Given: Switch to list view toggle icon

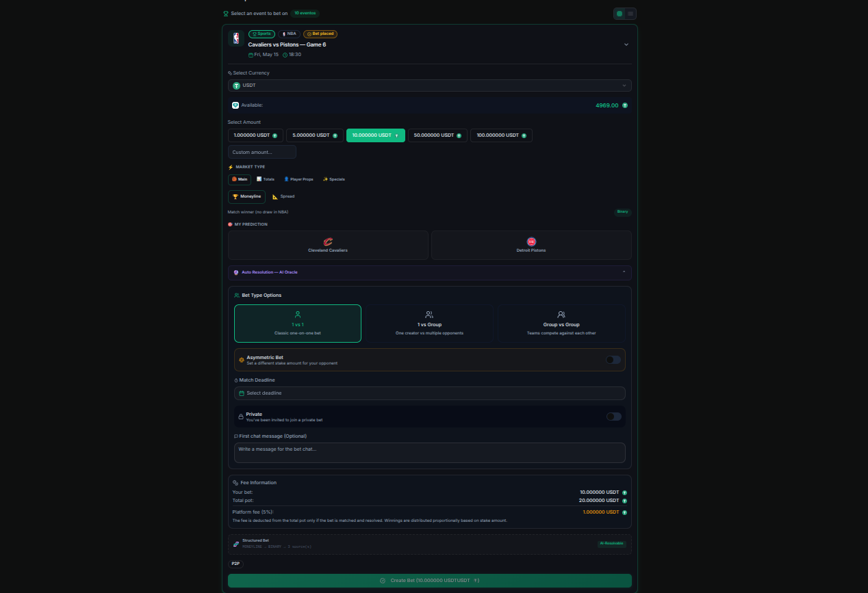Looking at the screenshot, I should [630, 13].
